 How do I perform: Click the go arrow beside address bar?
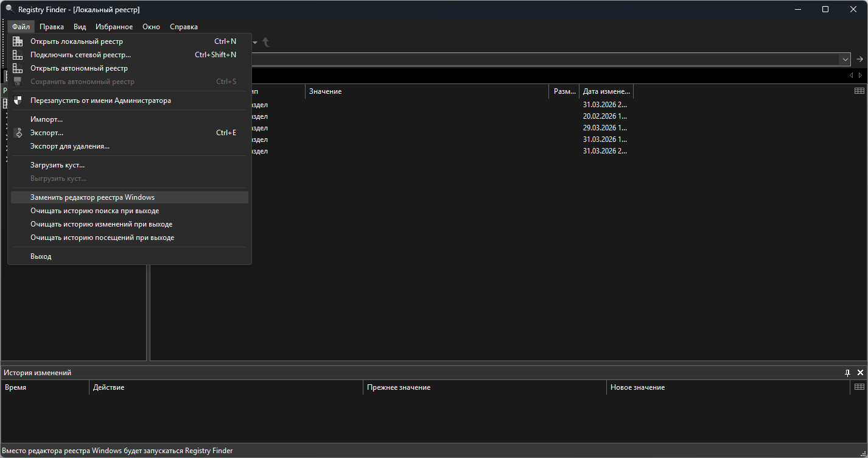(x=859, y=59)
